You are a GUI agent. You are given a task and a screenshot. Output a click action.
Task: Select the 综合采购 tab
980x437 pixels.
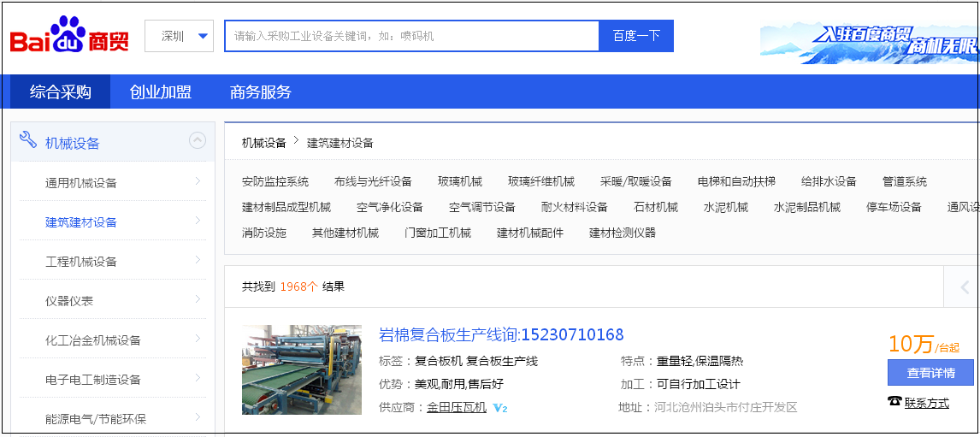pyautogui.click(x=60, y=92)
